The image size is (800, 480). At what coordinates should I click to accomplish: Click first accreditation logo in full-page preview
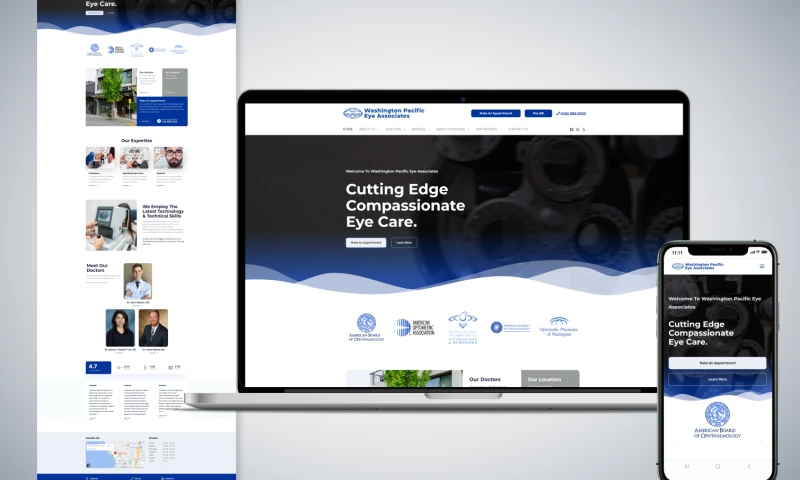(x=94, y=49)
